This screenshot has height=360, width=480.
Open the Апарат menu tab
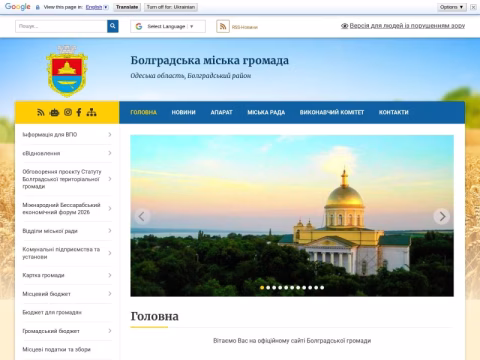click(x=221, y=112)
